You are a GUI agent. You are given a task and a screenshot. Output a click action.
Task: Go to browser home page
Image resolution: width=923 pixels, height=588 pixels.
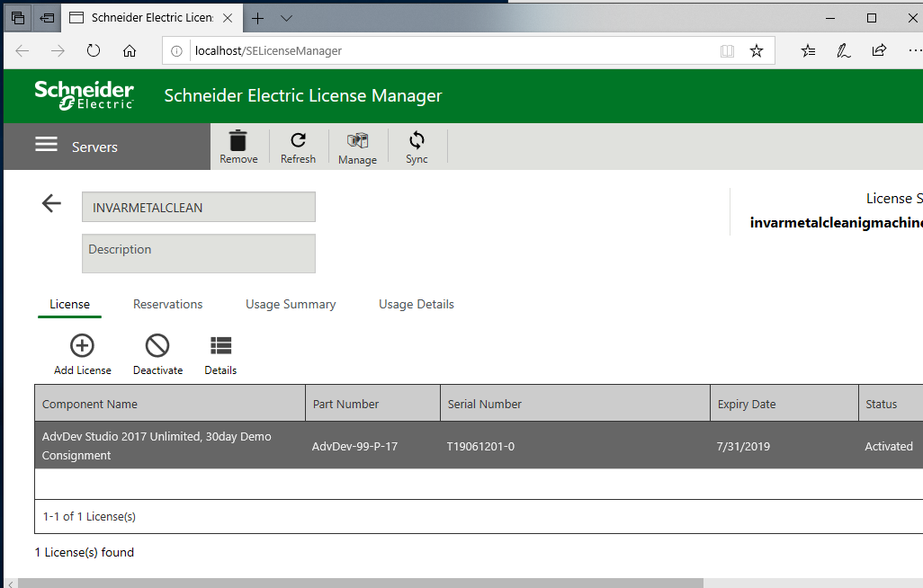130,50
